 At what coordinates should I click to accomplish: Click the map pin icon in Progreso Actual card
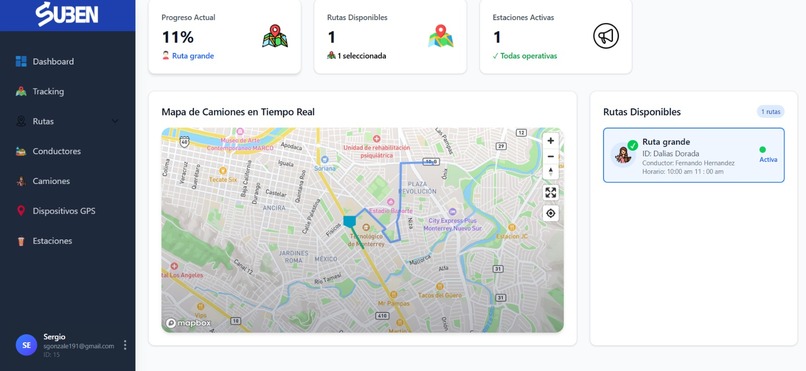tap(275, 36)
